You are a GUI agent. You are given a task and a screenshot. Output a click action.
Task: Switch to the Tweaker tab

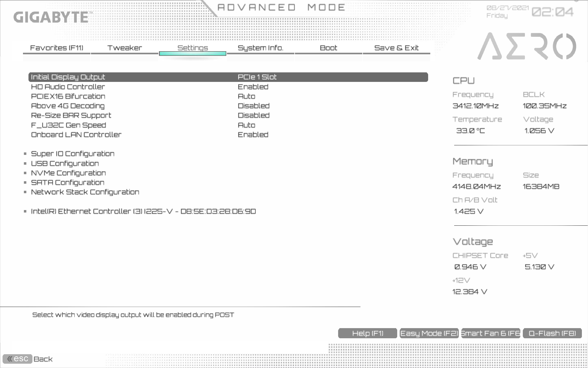coord(125,48)
